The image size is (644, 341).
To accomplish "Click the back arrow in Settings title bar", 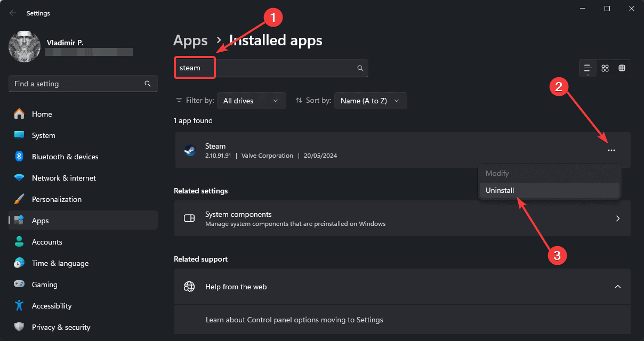I will click(x=13, y=13).
